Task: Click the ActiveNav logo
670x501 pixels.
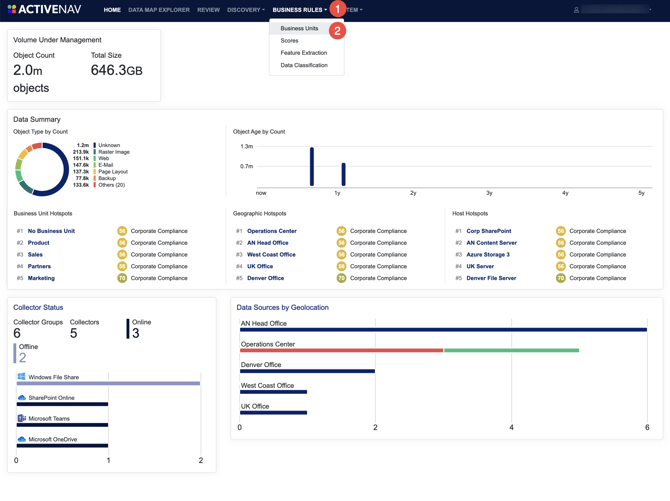Action: [x=44, y=9]
